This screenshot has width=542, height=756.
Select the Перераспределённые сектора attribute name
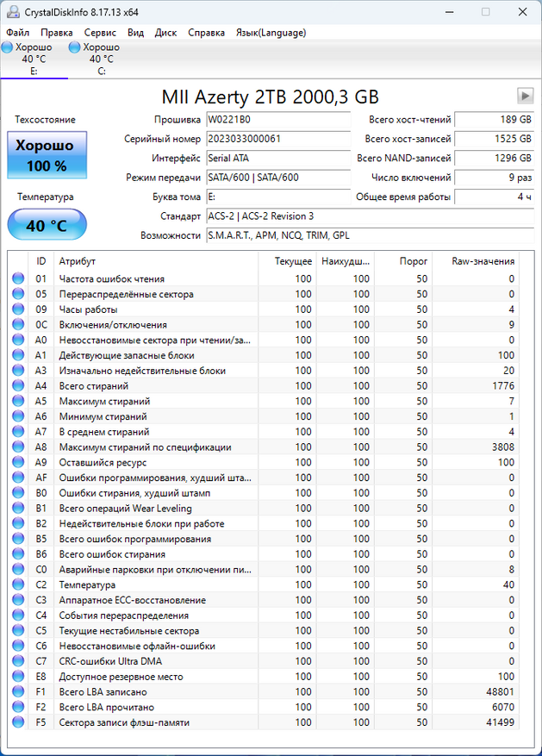coord(126,294)
